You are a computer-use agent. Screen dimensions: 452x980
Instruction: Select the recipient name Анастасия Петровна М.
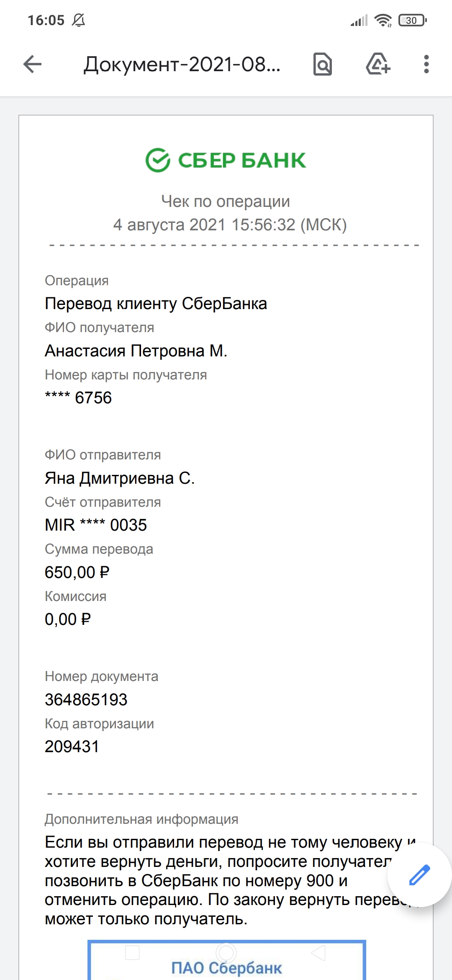tap(136, 351)
